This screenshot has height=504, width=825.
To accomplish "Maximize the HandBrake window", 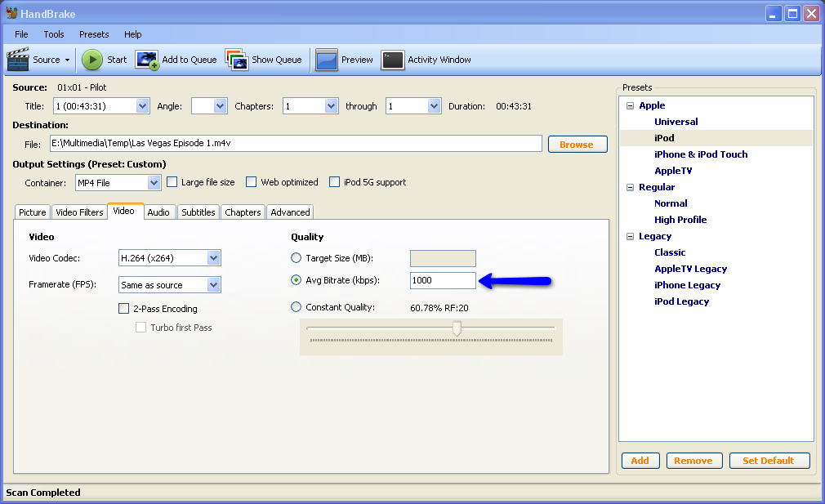I will 792,13.
